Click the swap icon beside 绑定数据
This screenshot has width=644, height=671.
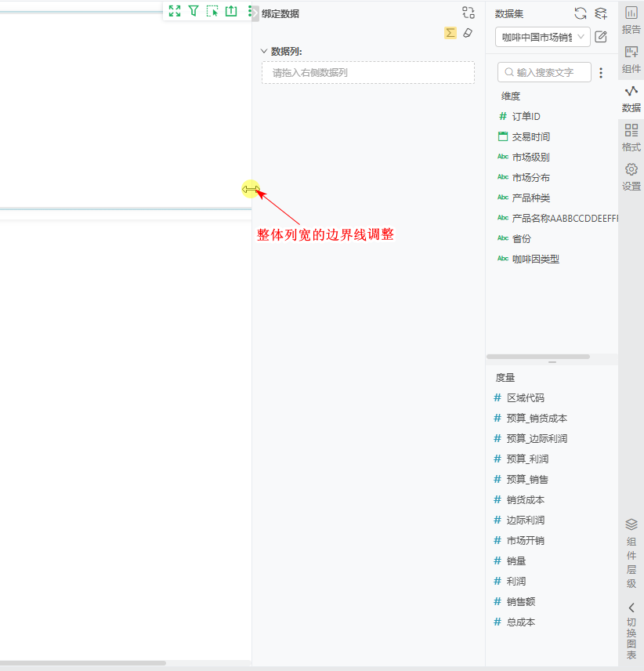tap(469, 13)
